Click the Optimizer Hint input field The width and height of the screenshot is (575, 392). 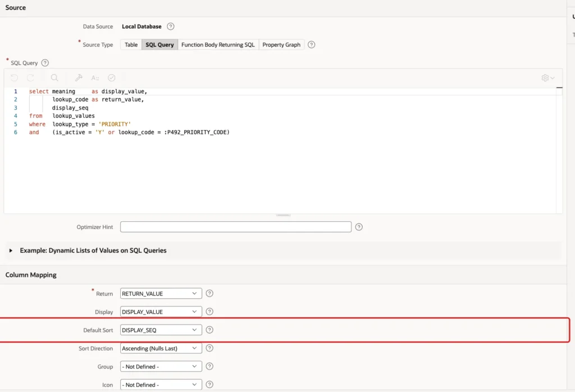(x=236, y=227)
